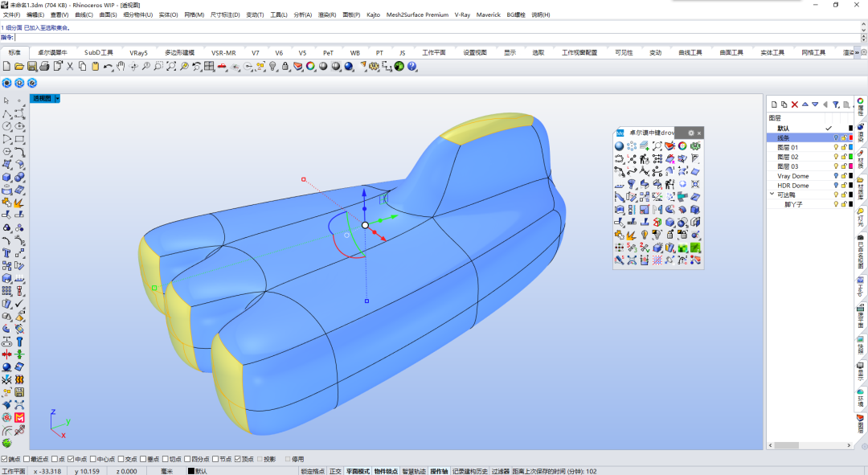Open the four-viewport layout icon
Screen dimensions: 868x475
[x=209, y=67]
